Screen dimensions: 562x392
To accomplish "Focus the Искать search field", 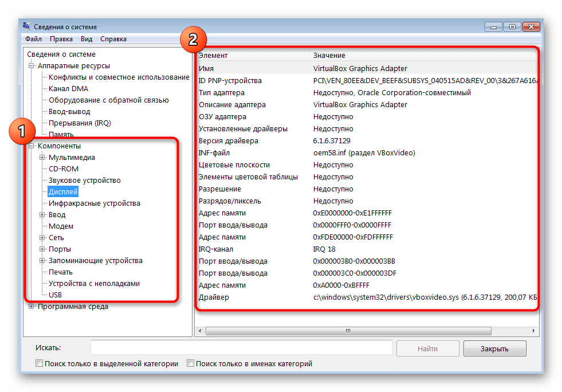I will click(242, 347).
